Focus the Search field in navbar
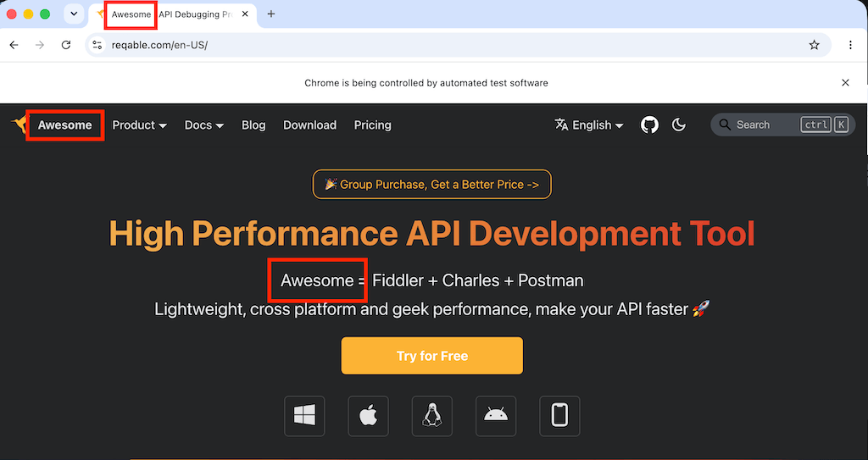The height and width of the screenshot is (460, 868). [x=782, y=125]
